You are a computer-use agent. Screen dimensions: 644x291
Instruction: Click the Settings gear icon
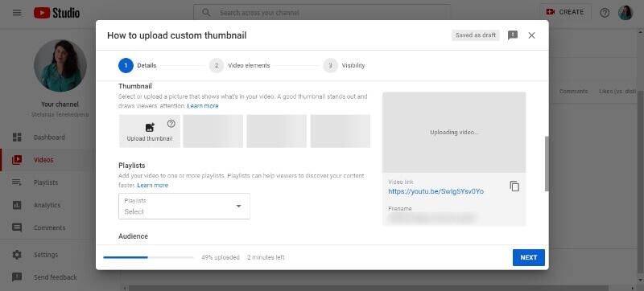(x=17, y=255)
